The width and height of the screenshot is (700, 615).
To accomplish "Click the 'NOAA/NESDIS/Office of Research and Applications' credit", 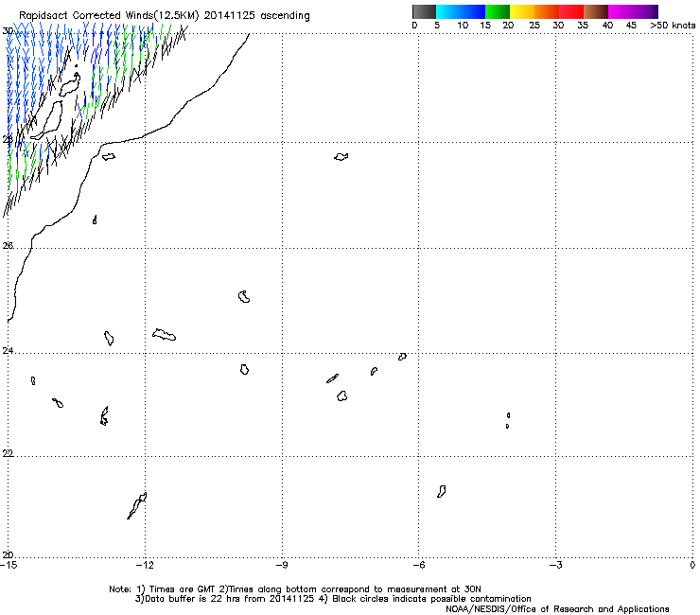I will tap(557, 609).
